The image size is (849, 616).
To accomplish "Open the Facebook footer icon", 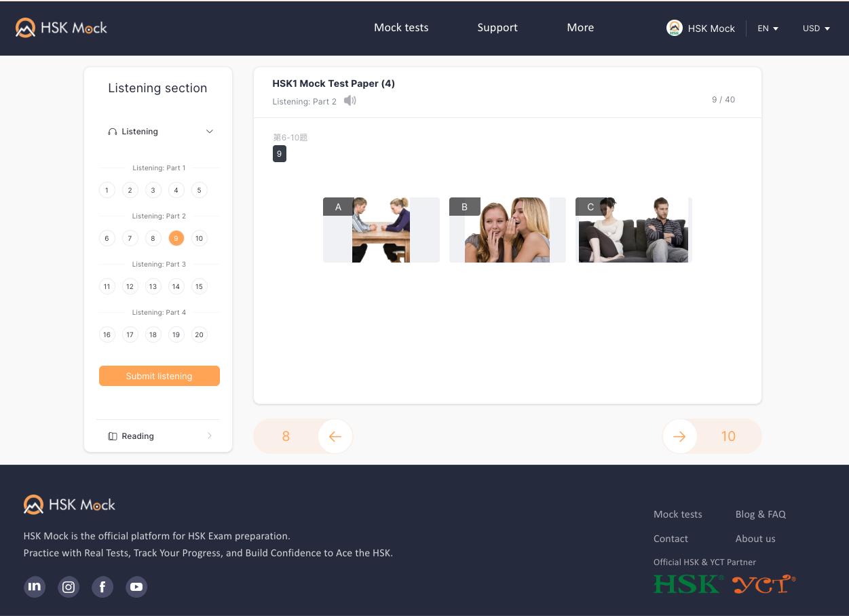I will (102, 587).
